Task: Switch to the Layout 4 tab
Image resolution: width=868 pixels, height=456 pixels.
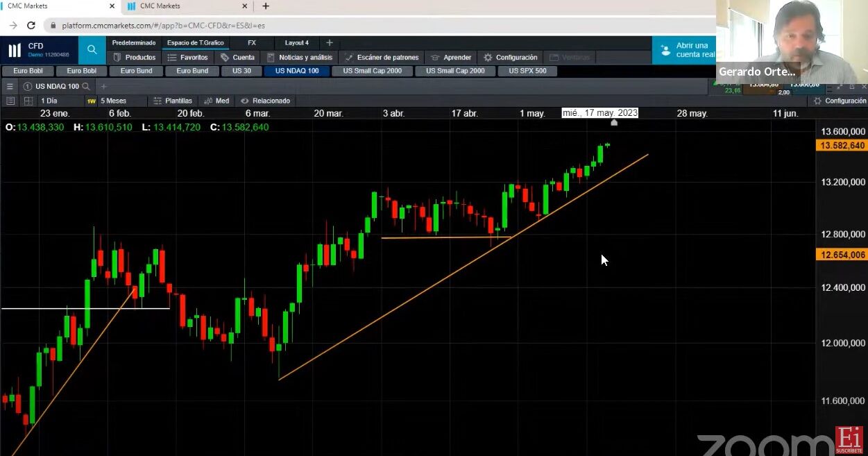Action: 297,42
